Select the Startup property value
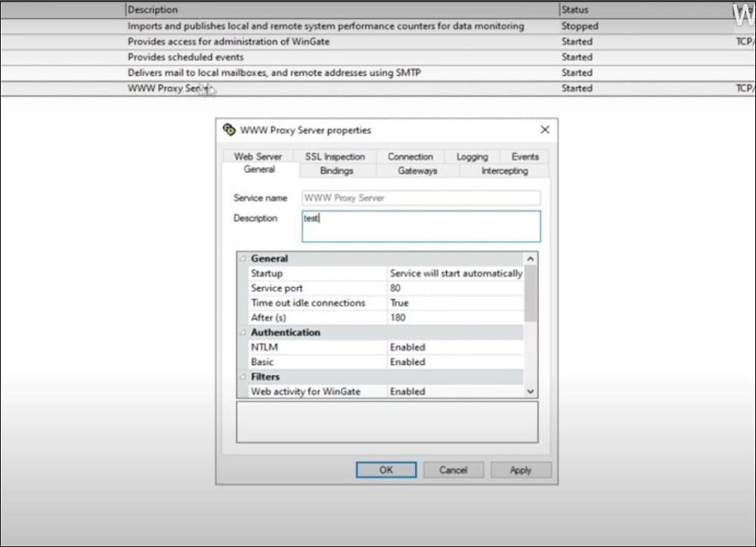The image size is (756, 547). click(x=456, y=273)
